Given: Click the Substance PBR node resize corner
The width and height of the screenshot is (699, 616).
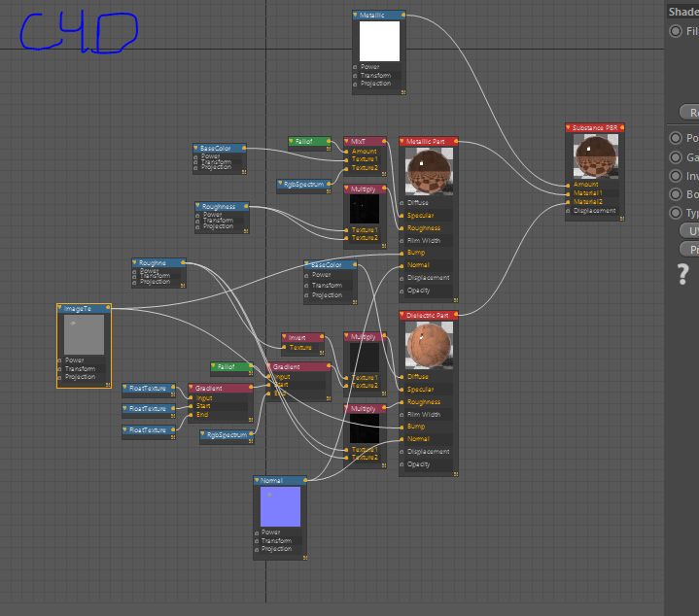Looking at the screenshot, I should [x=622, y=219].
